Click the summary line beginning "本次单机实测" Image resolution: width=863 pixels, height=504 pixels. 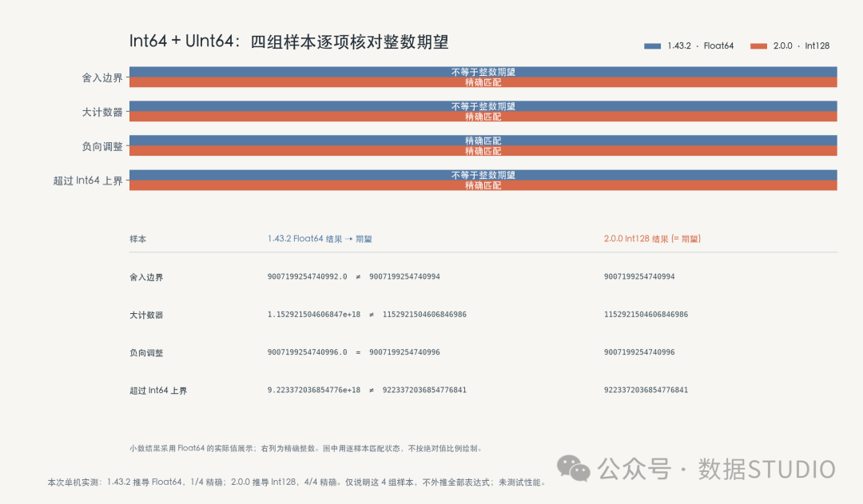coord(298,482)
